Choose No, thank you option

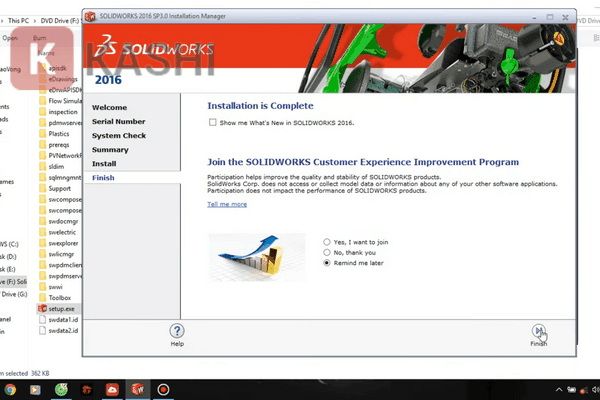pos(326,252)
